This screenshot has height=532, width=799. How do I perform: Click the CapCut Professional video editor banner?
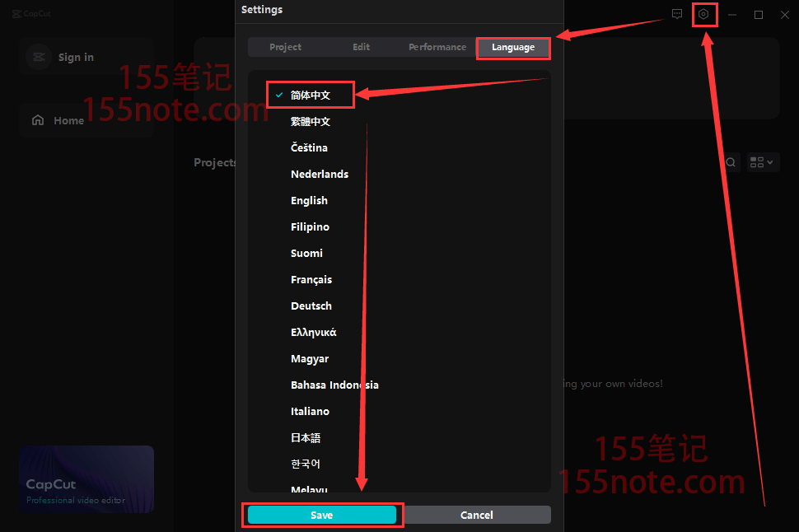[86, 479]
